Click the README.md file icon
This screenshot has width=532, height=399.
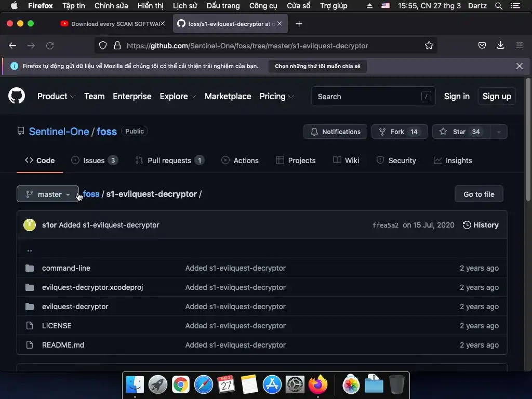(30, 345)
